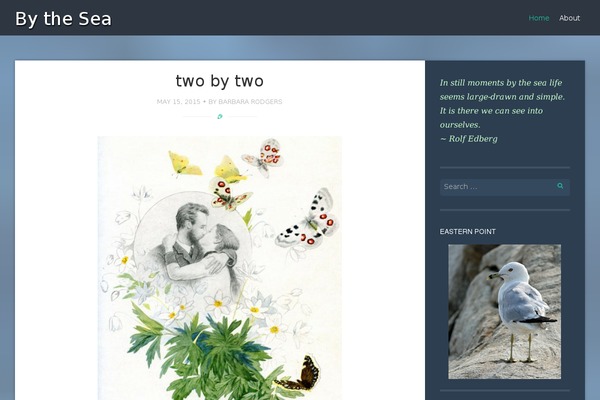This screenshot has width=600, height=400.
Task: Click the small teal post-format icon under the date
Action: [220, 116]
